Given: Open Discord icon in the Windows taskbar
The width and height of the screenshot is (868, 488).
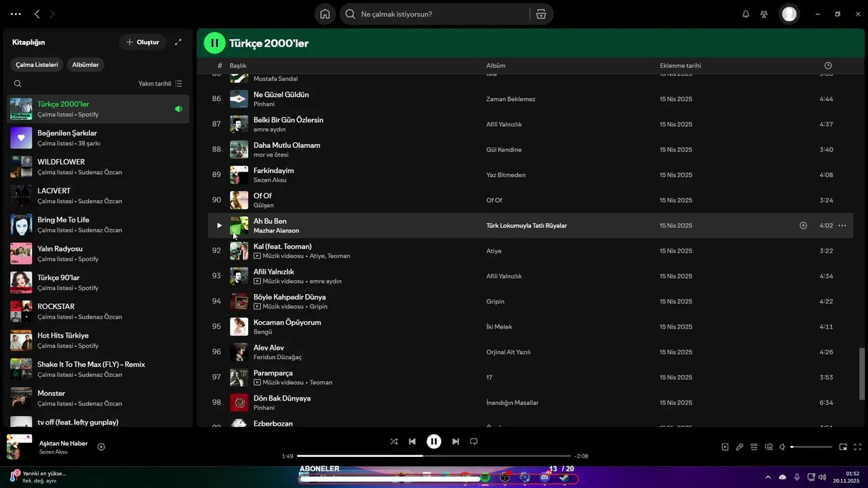Looking at the screenshot, I should coord(545,478).
